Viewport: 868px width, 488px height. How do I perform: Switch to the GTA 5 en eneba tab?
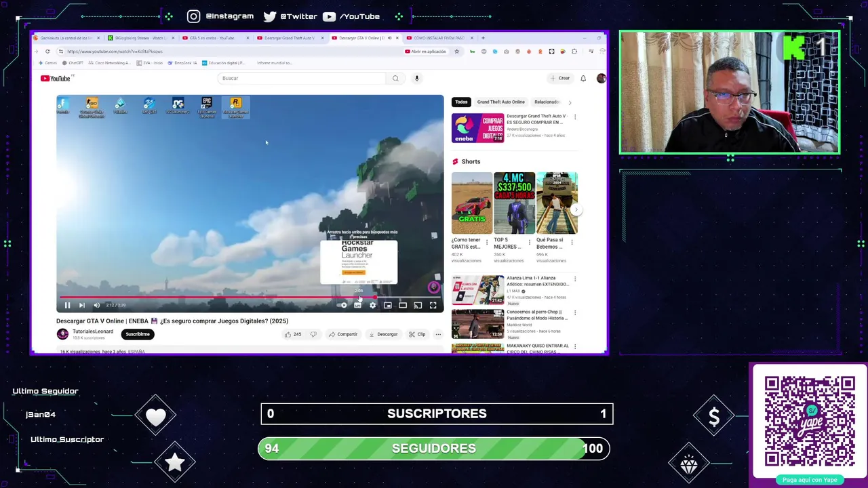215,38
